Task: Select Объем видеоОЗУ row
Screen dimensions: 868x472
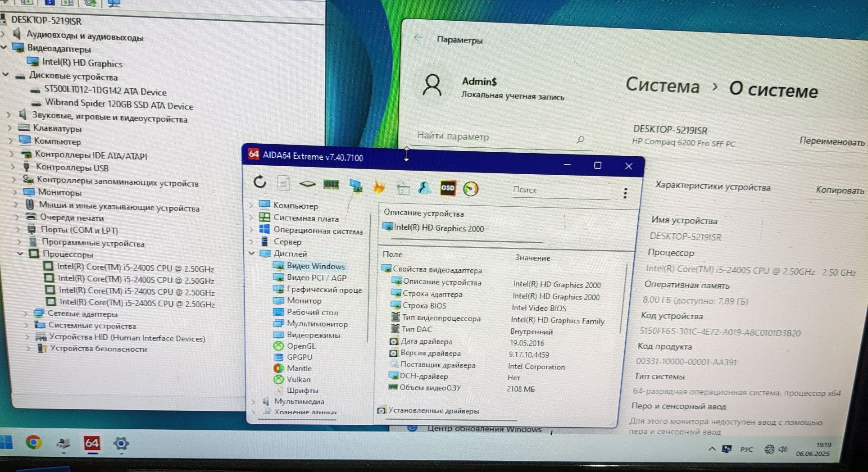Action: point(430,387)
